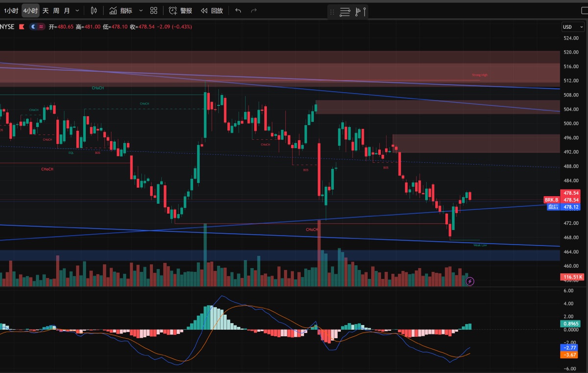
Task: Click the redo arrow
Action: (253, 10)
